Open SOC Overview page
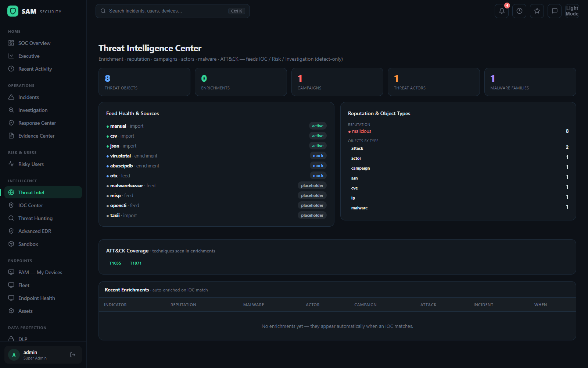 coord(43,43)
